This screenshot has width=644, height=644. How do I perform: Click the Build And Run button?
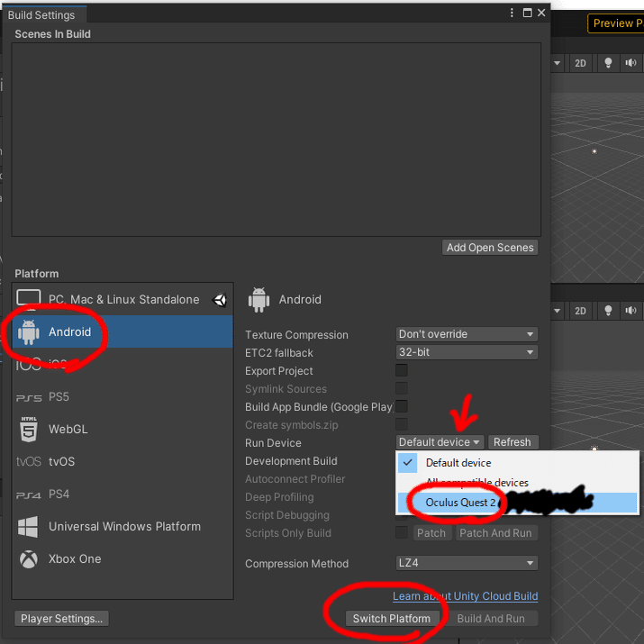coord(491,619)
